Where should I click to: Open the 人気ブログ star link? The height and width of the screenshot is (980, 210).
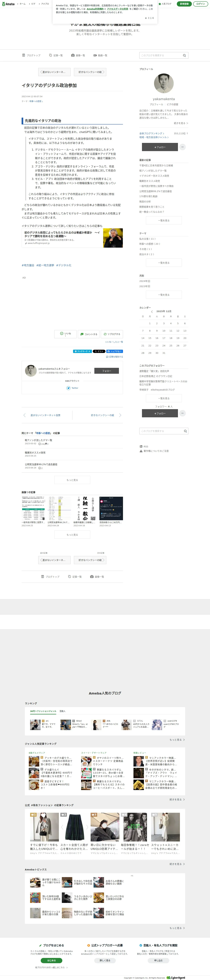165,4
